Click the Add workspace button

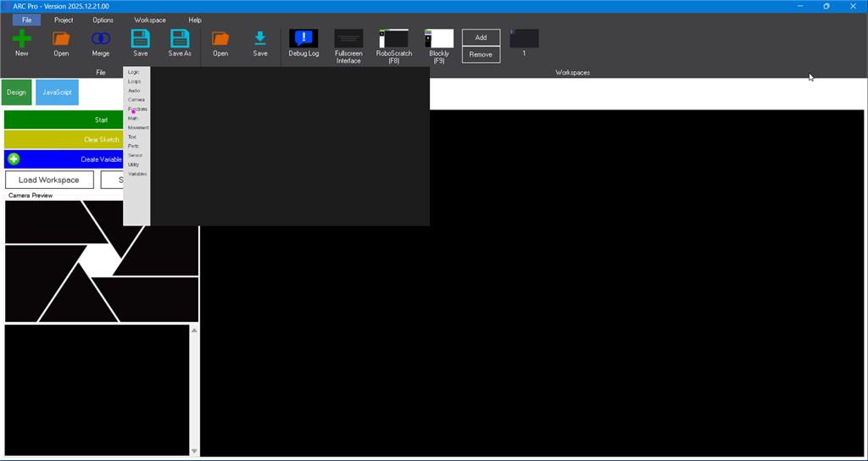(x=481, y=37)
